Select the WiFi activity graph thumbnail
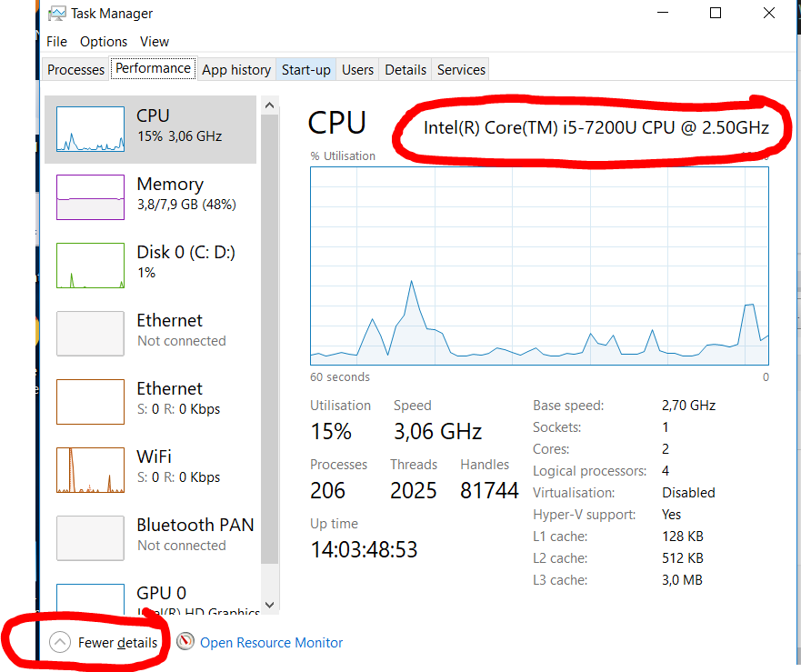The width and height of the screenshot is (801, 672). click(90, 469)
